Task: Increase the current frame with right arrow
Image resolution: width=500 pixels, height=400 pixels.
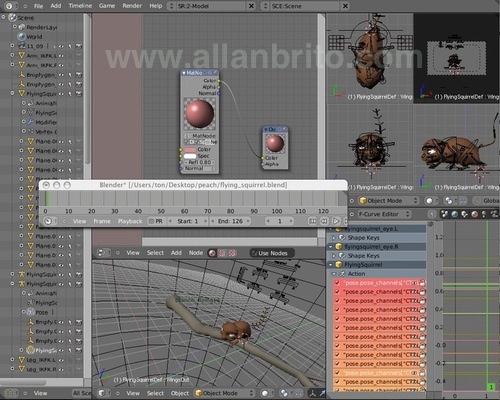Action: pos(291,221)
